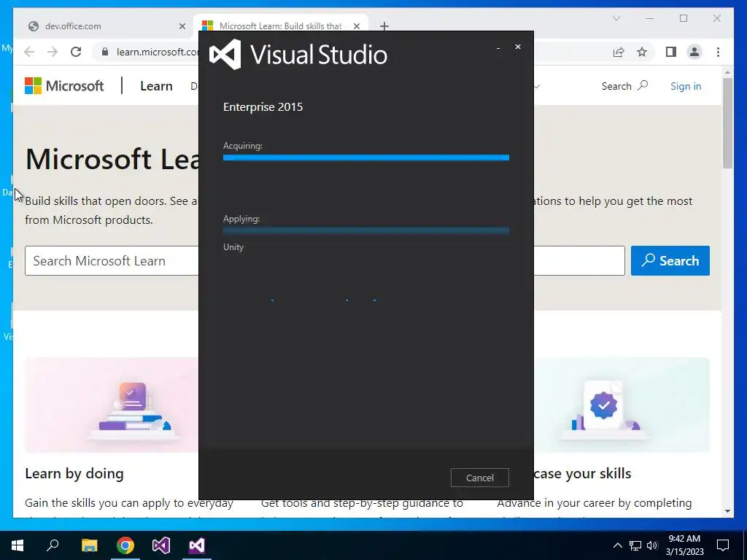Go forward in Chrome

(53, 52)
